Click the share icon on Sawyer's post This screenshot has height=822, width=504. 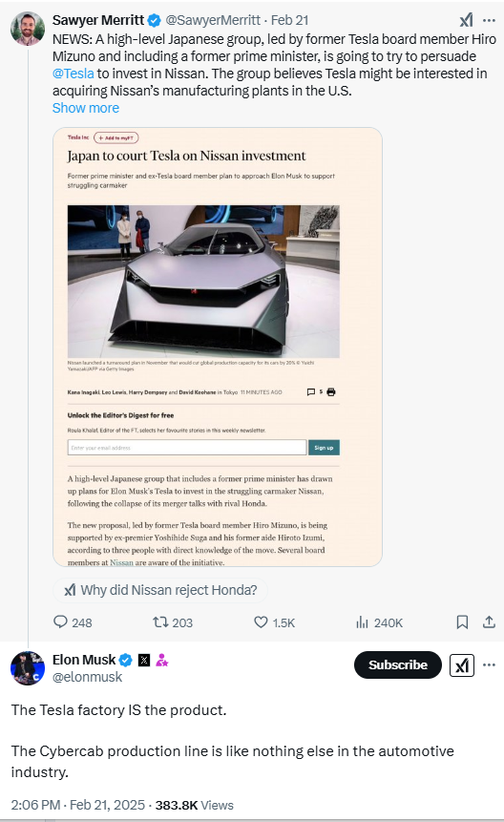(x=489, y=622)
